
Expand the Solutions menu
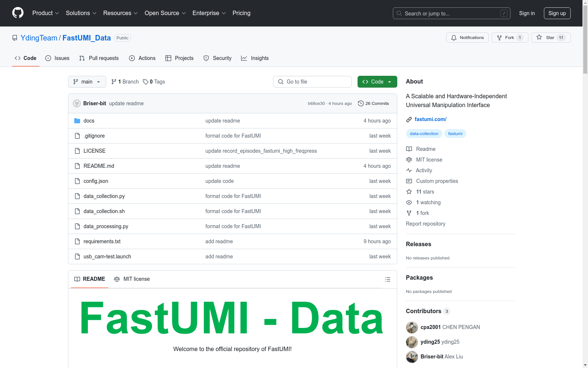[81, 13]
